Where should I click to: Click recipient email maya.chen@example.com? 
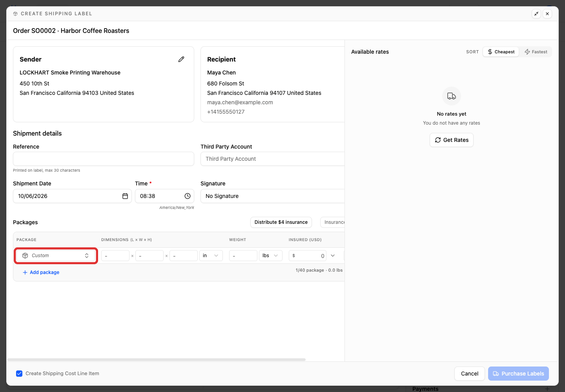tap(240, 102)
